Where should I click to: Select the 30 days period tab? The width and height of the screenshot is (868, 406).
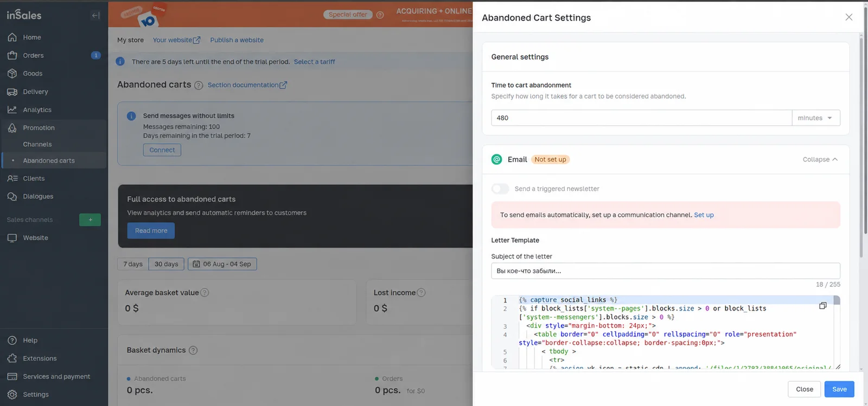[167, 264]
